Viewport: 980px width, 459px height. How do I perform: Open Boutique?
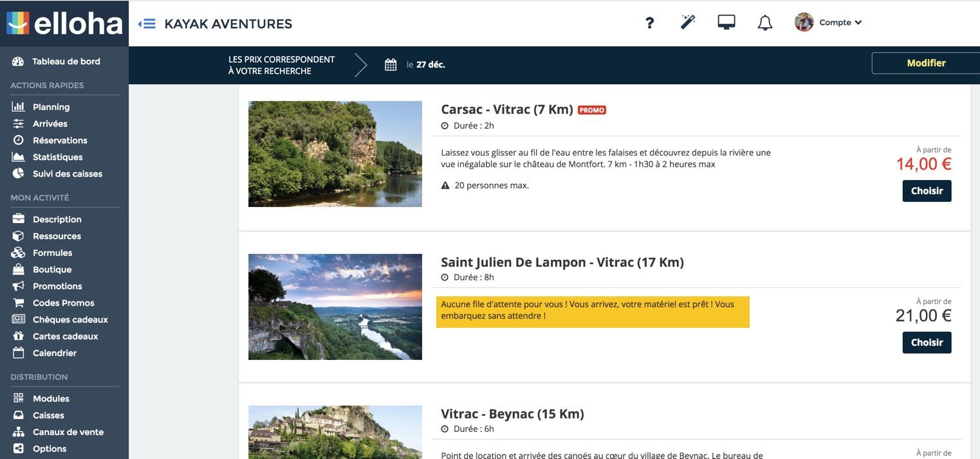52,270
